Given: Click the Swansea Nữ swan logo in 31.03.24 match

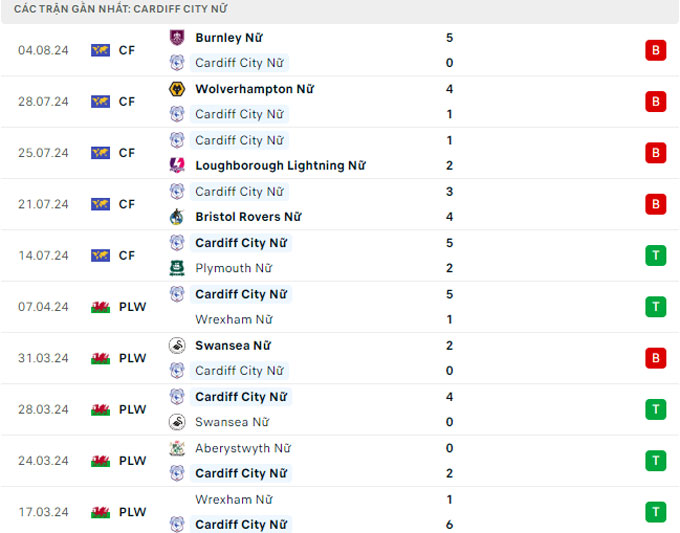Looking at the screenshot, I should [x=177, y=345].
